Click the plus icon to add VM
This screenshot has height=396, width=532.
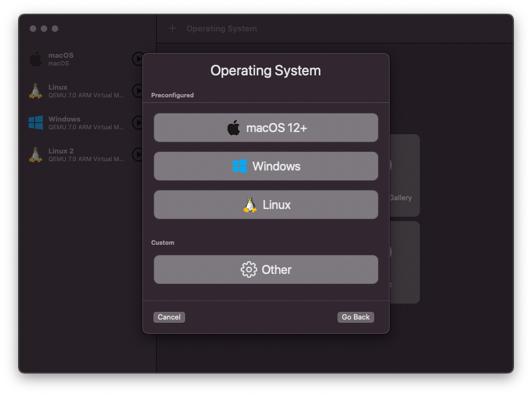(173, 29)
